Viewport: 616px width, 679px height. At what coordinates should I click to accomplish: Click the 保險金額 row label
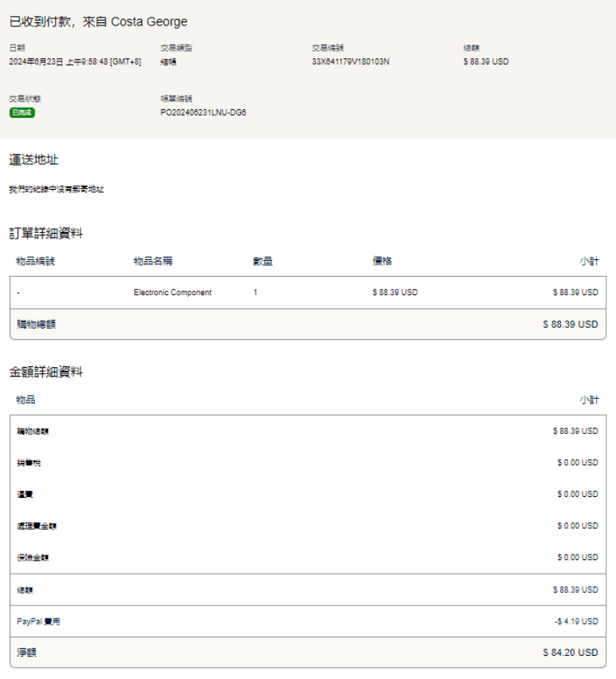[x=33, y=558]
